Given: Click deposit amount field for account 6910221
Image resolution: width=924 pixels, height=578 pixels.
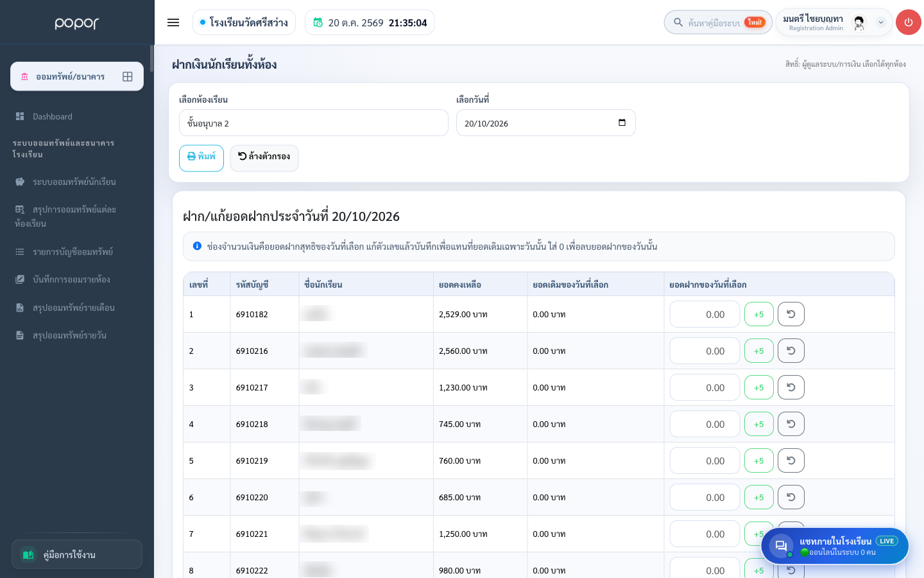Looking at the screenshot, I should click(x=705, y=534).
